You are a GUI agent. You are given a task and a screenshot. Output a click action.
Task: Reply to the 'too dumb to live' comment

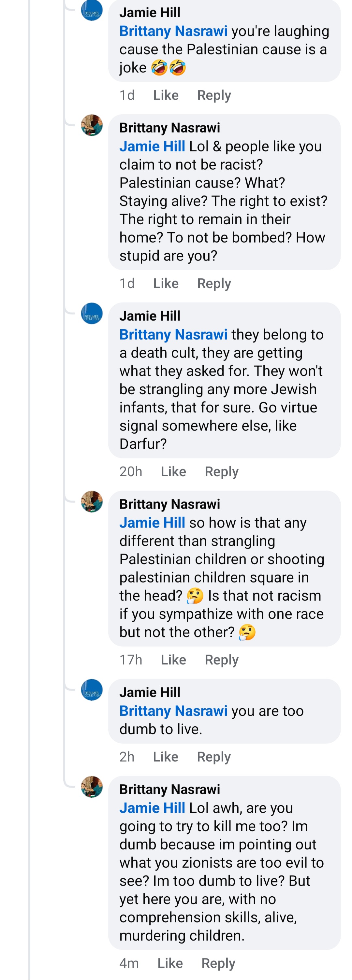pyautogui.click(x=214, y=757)
